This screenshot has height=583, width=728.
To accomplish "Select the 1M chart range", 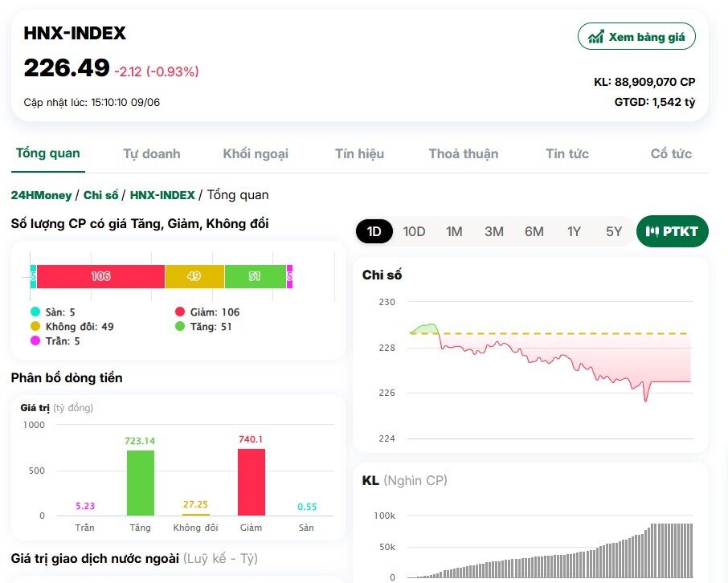I will tap(454, 231).
